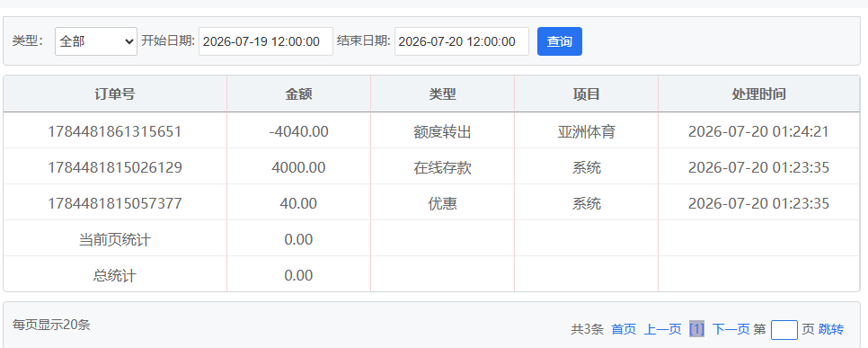Click the 订单号 column header

coord(115,94)
